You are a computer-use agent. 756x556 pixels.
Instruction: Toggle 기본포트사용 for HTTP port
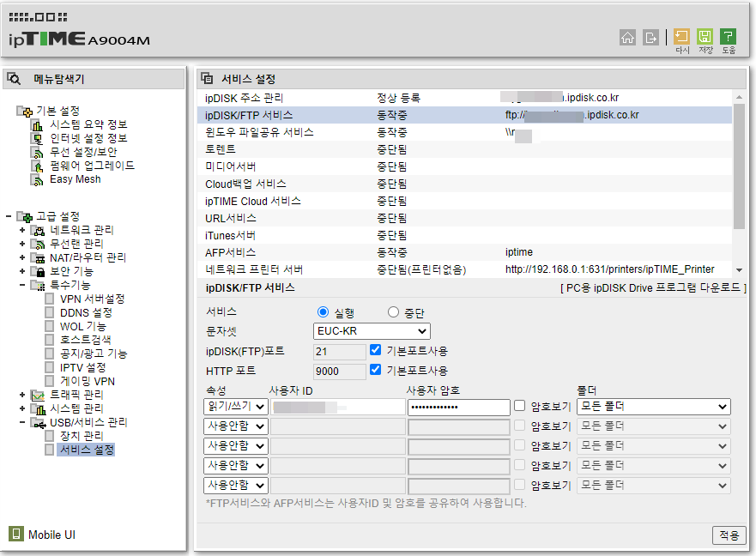(x=376, y=370)
